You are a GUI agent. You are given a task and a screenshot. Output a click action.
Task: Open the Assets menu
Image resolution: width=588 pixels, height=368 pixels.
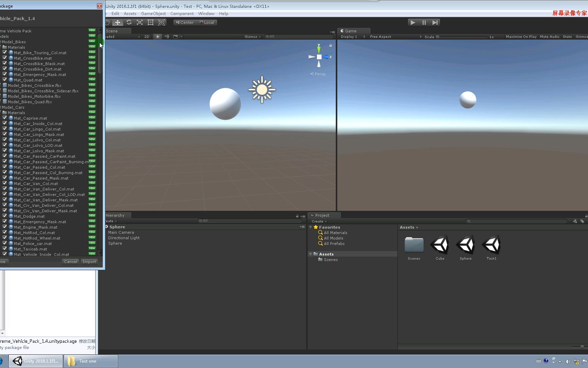click(130, 14)
